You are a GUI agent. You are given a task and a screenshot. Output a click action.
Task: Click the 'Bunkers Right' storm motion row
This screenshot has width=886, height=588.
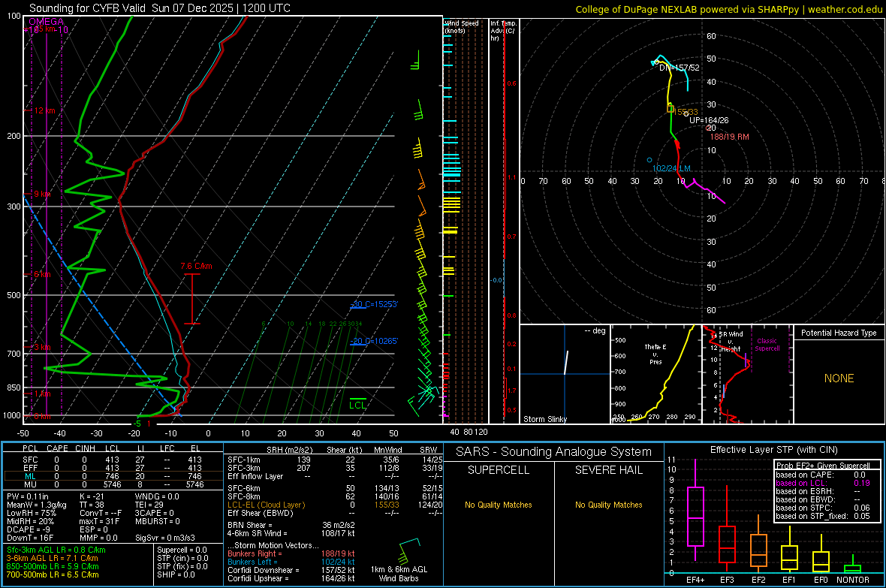click(291, 553)
